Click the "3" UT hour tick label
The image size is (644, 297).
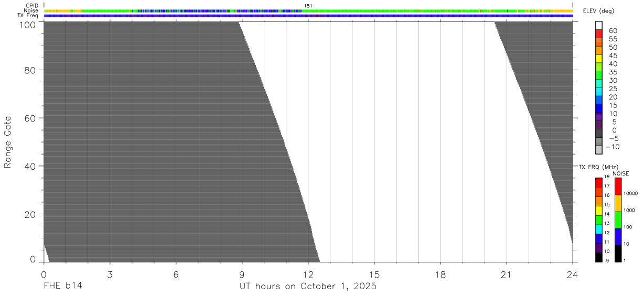click(110, 274)
